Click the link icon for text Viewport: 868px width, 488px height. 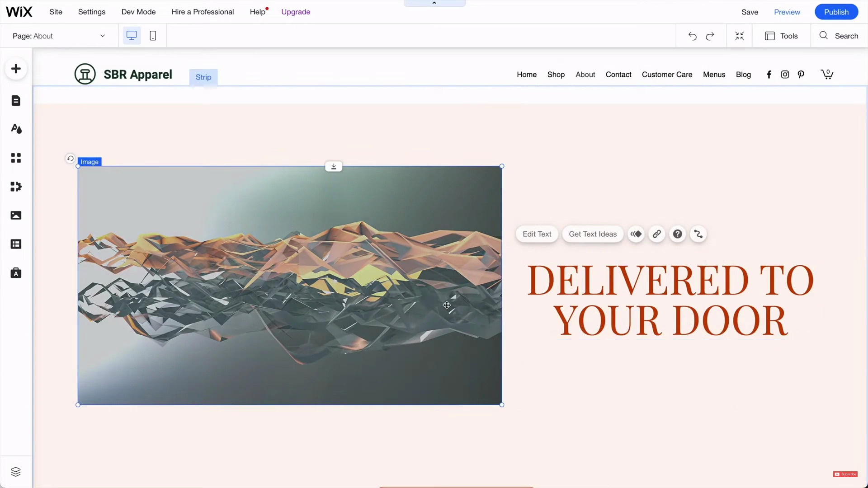pyautogui.click(x=656, y=234)
